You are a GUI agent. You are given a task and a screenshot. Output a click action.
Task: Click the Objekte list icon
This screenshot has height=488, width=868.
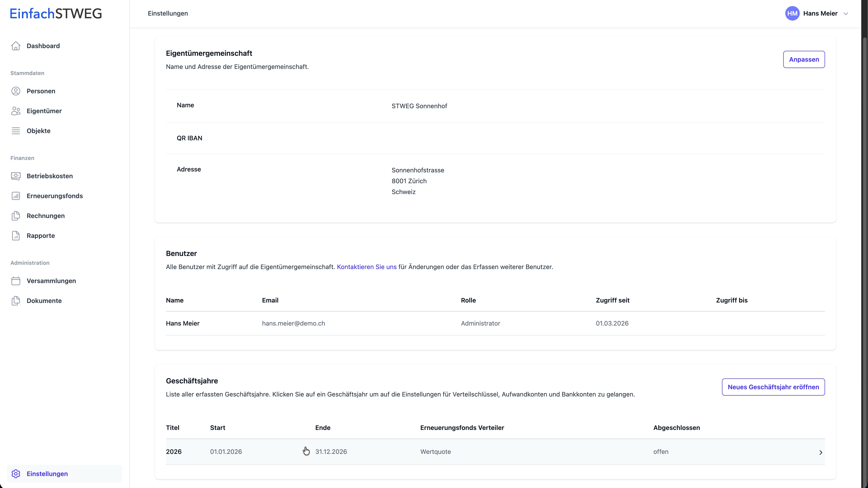16,131
